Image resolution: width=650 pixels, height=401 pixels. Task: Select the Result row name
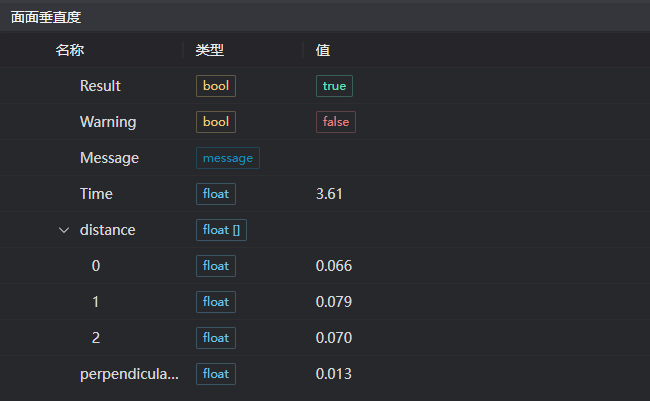(x=100, y=86)
